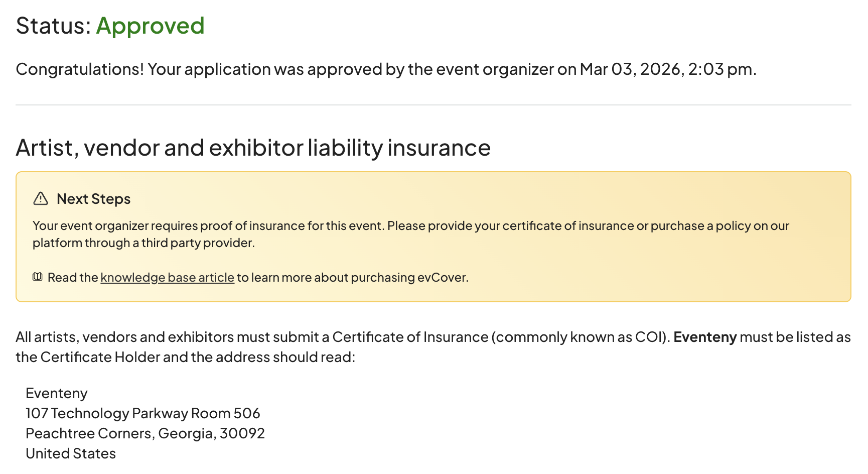This screenshot has height=474, width=868.
Task: Click the Status: label
Action: pos(53,26)
